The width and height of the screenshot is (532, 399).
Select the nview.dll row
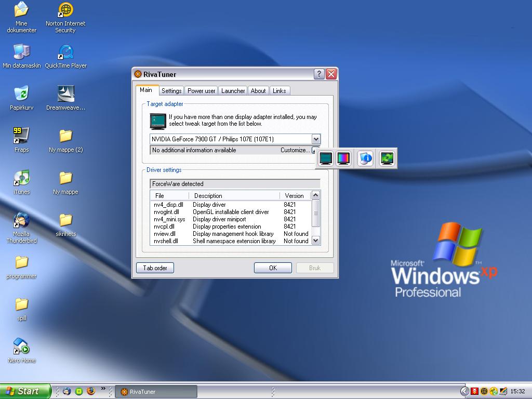(231, 234)
